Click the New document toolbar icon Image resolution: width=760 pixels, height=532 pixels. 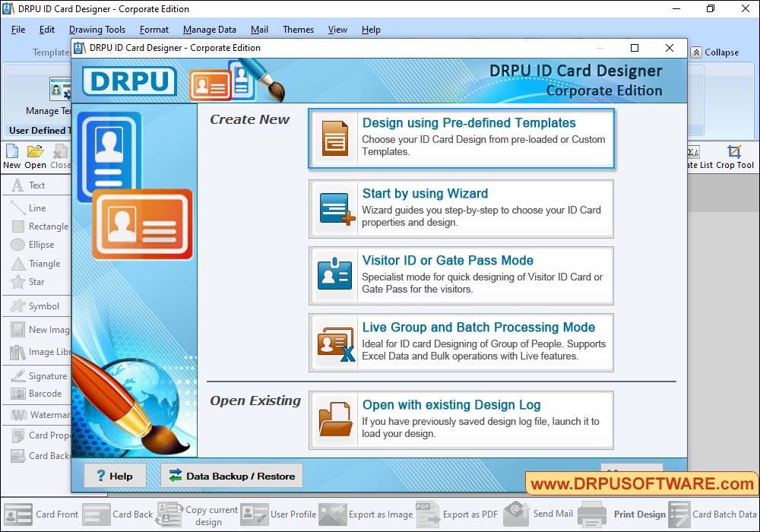coord(12,157)
